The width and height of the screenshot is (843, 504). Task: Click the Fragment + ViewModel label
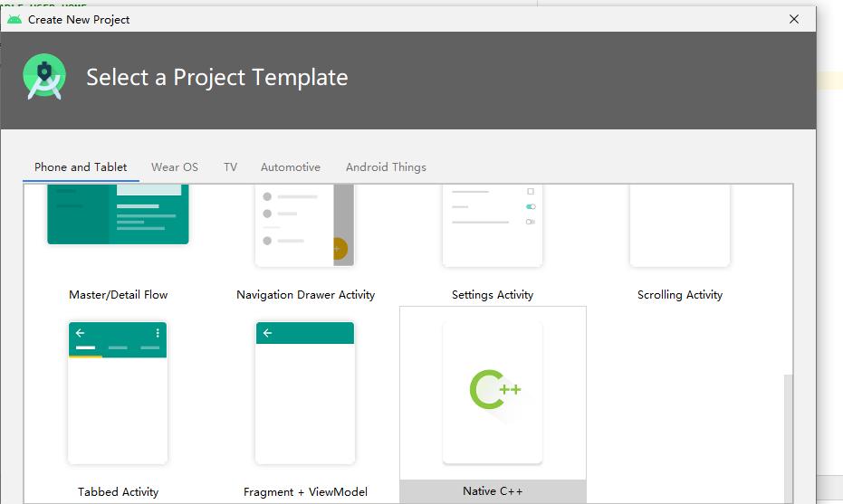coord(305,491)
